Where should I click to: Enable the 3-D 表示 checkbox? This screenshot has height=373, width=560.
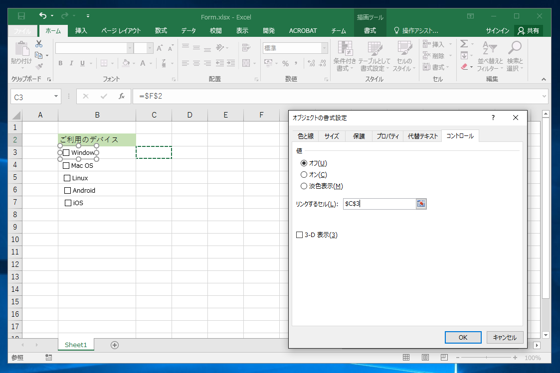[x=299, y=235]
